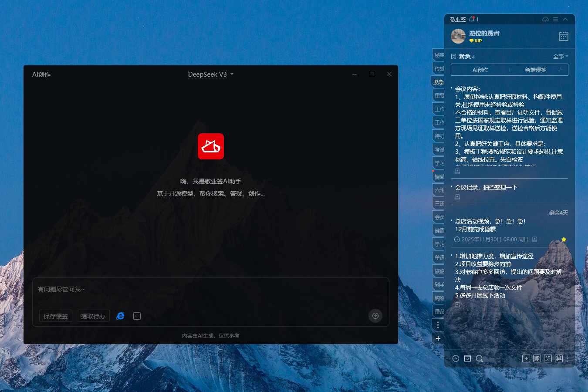This screenshot has width=588, height=392.
Task: Open the ledger via the 账 icon
Action: [536, 358]
